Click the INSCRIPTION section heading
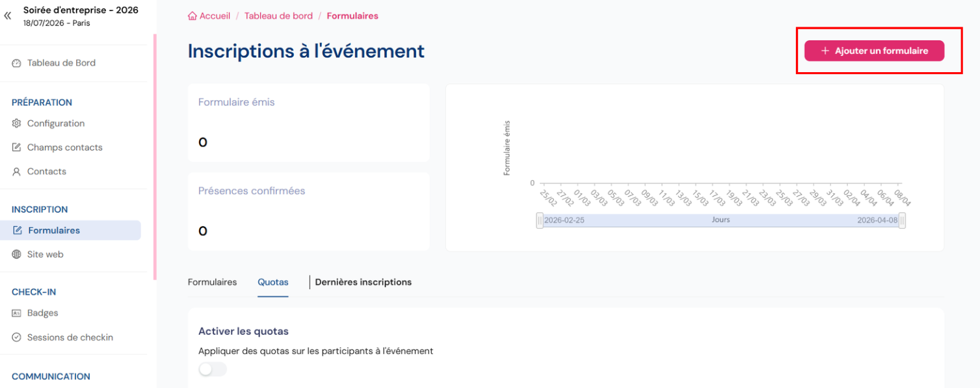The width and height of the screenshot is (980, 388). click(40, 210)
